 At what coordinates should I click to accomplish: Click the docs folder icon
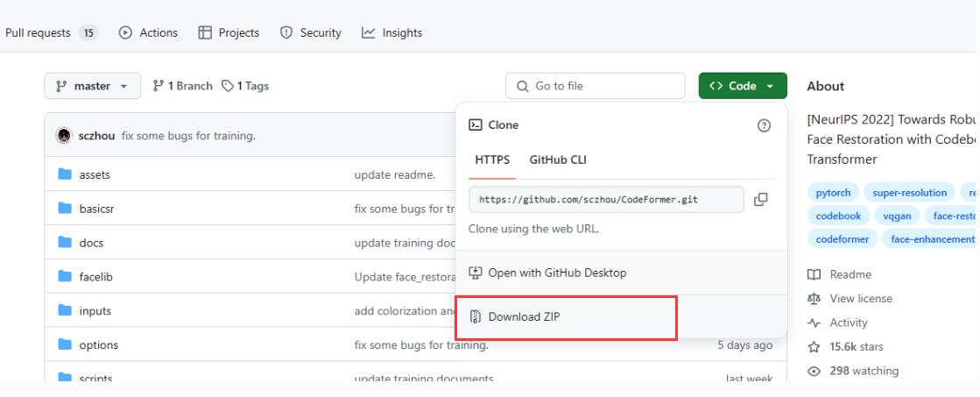(x=65, y=242)
